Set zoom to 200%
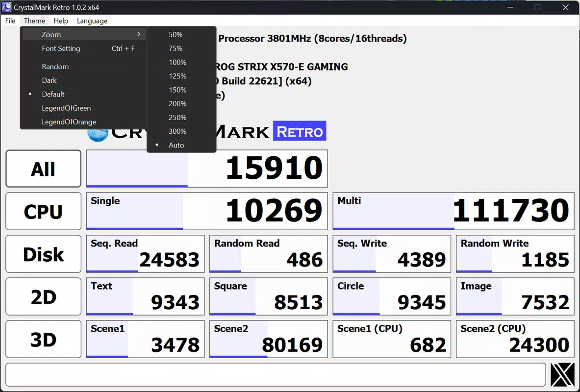The height and width of the screenshot is (392, 580). pyautogui.click(x=181, y=103)
